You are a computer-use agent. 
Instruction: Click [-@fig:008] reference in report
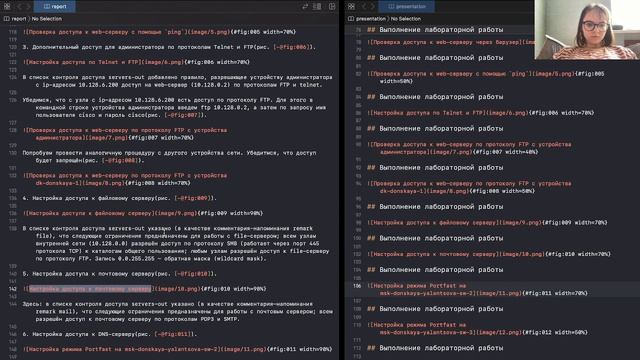tap(120, 160)
